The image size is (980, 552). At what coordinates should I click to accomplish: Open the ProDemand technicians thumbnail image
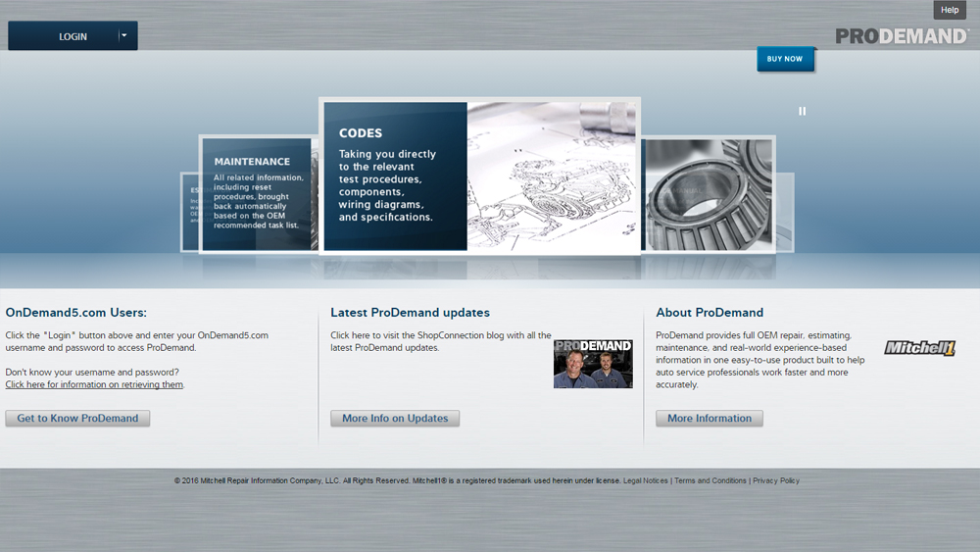click(593, 364)
